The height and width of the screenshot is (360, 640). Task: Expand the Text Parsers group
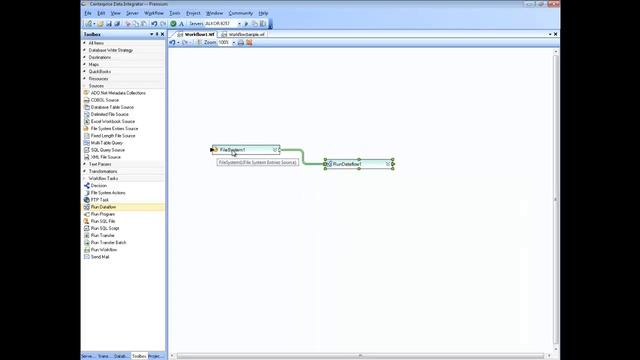[x=84, y=164]
